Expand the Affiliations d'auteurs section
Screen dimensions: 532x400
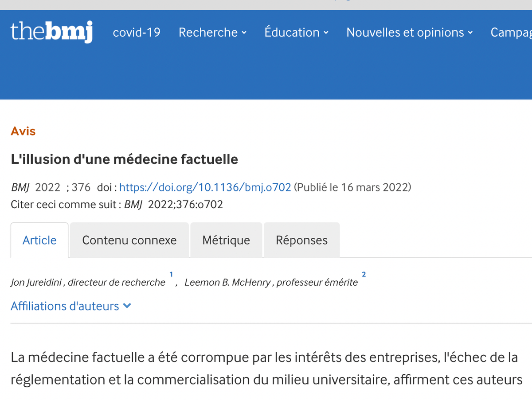(x=65, y=306)
